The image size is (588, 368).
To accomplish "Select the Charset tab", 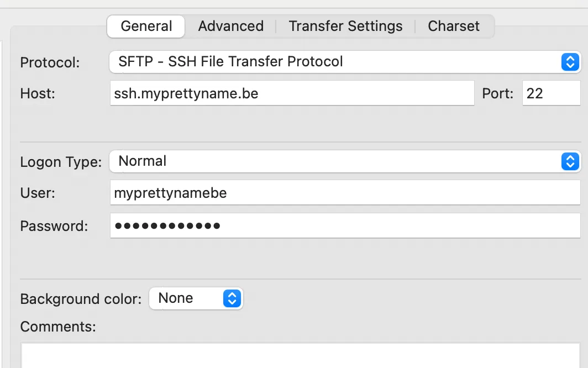I will (453, 26).
